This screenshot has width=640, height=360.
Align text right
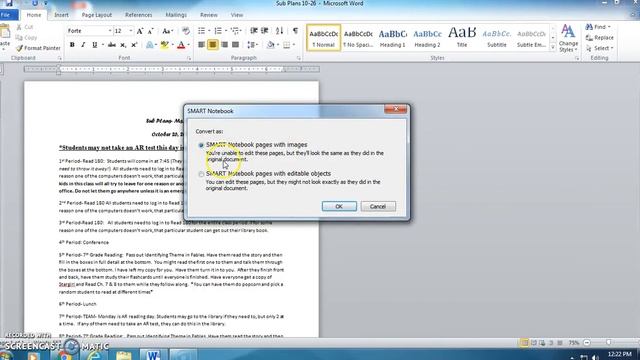click(x=224, y=45)
